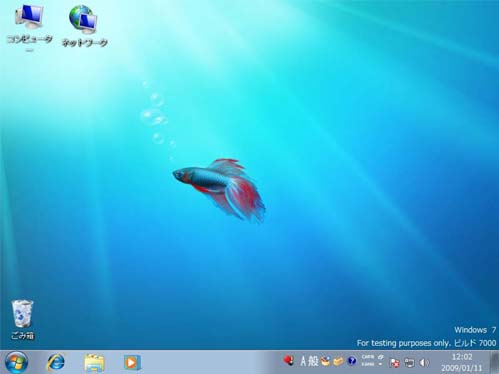Open the Action Center flag icon
499x374 pixels.
click(x=395, y=363)
